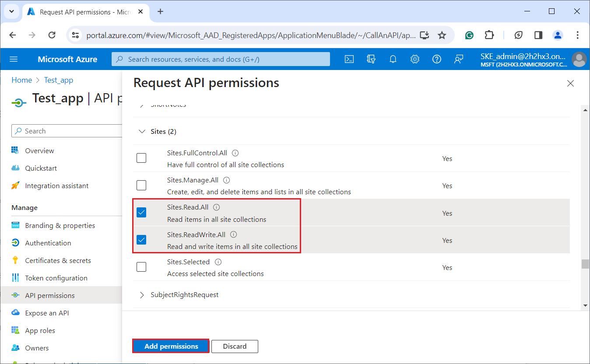Click the Add permissions button
The height and width of the screenshot is (364, 590).
tap(171, 346)
